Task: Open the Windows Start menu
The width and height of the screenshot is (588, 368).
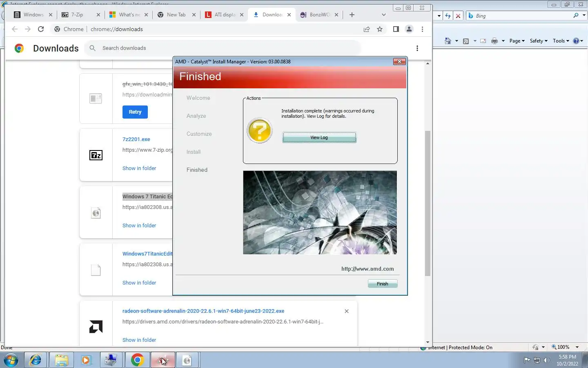Action: pos(11,360)
